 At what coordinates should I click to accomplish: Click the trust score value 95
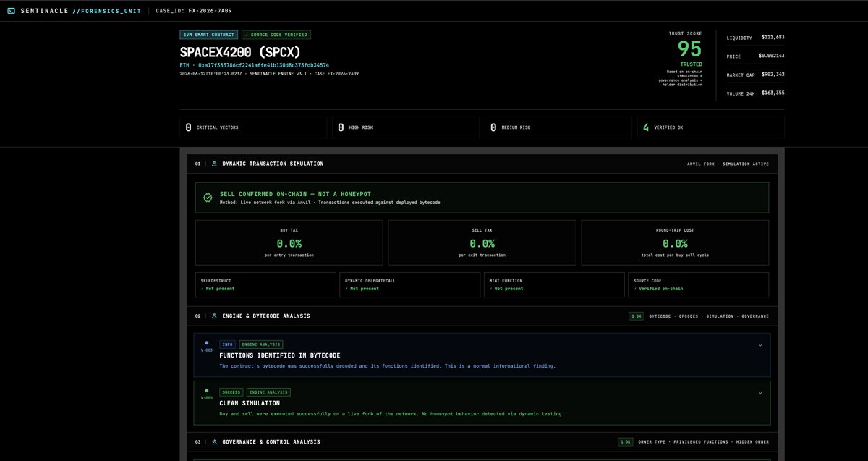689,48
